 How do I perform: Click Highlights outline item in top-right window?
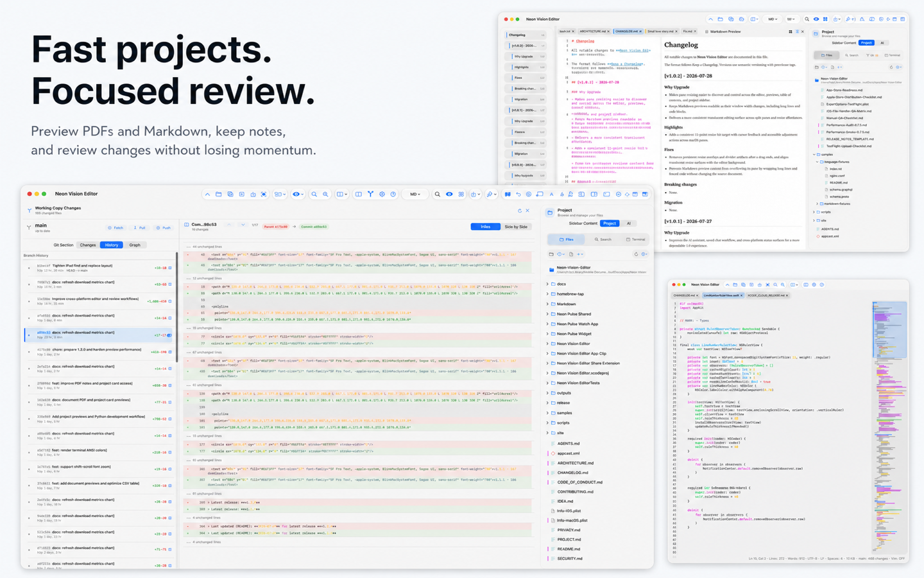525,67
